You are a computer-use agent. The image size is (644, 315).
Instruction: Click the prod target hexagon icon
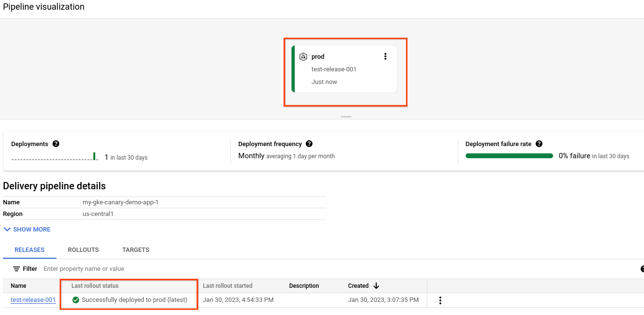coord(304,56)
